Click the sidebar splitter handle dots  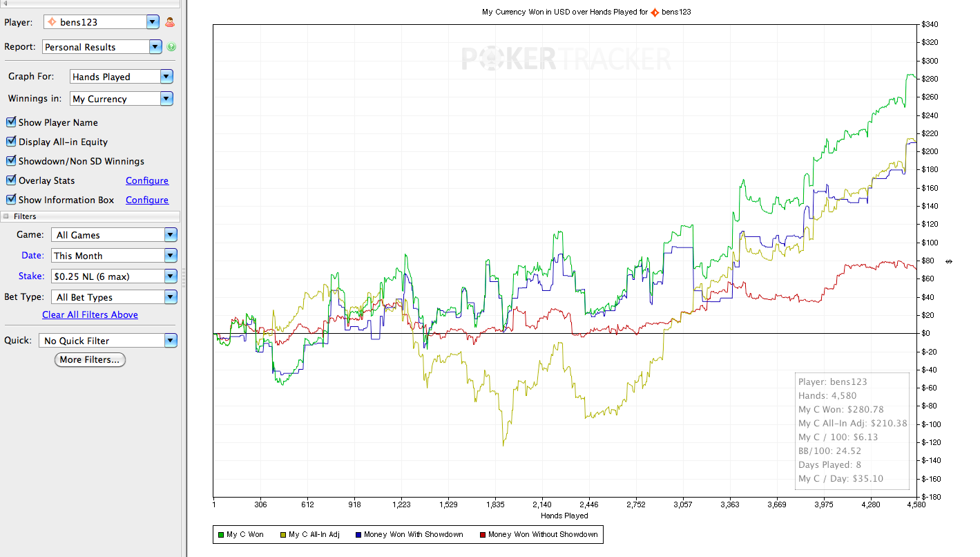[x=183, y=278]
